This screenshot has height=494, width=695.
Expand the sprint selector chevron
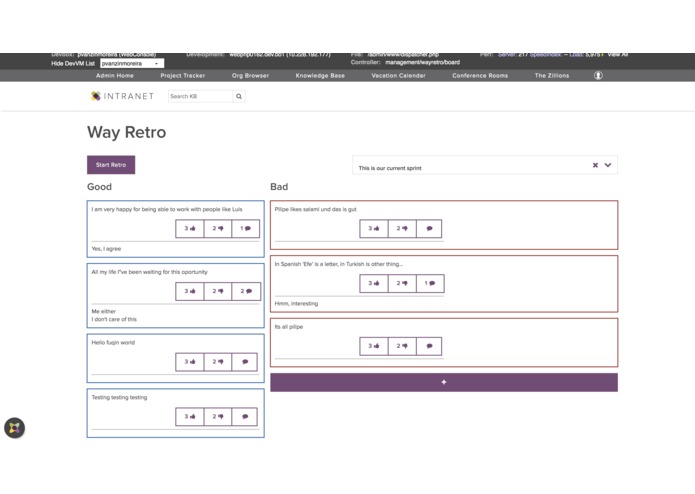tap(608, 165)
